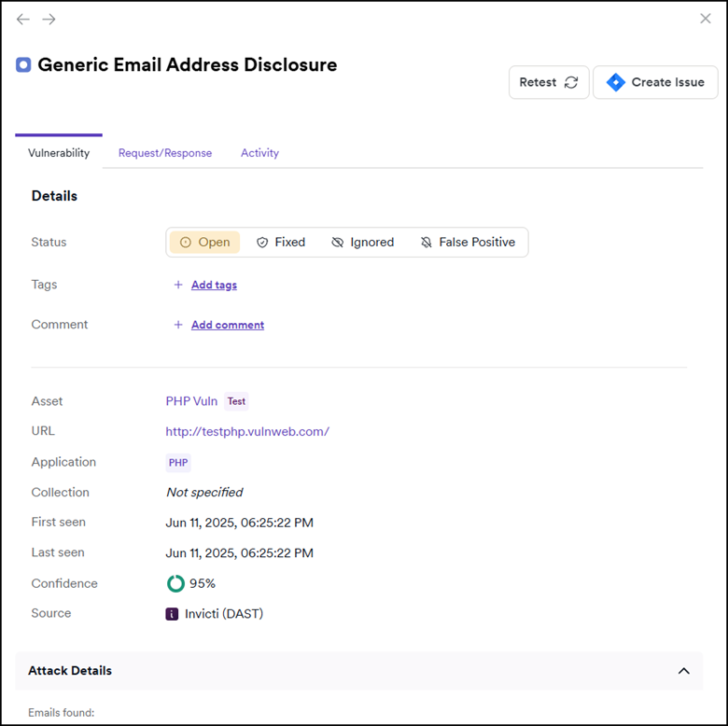Click the plus icon next to Add comment
Image resolution: width=728 pixels, height=726 pixels.
click(178, 325)
